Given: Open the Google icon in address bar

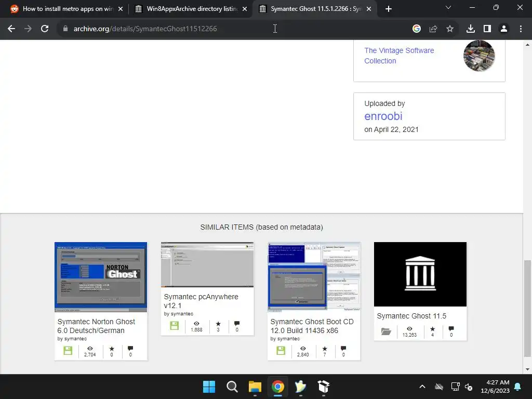Looking at the screenshot, I should tap(417, 29).
